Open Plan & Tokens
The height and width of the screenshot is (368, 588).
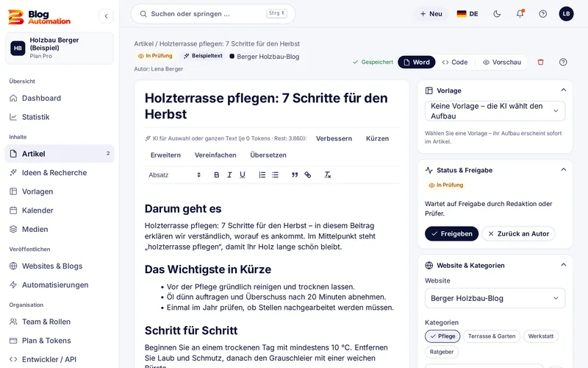tap(60, 341)
